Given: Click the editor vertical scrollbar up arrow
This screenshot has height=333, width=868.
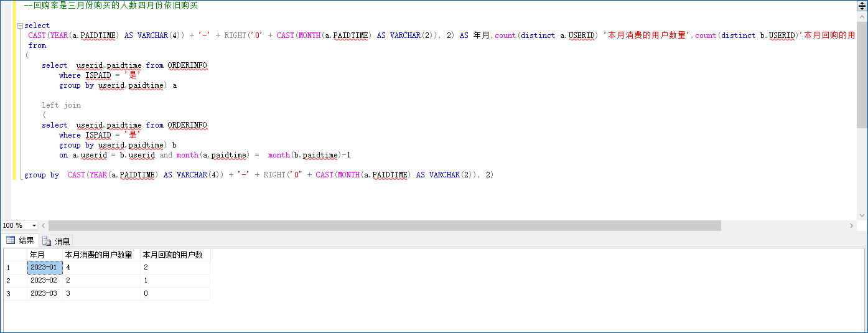Looking at the screenshot, I should [862, 16].
